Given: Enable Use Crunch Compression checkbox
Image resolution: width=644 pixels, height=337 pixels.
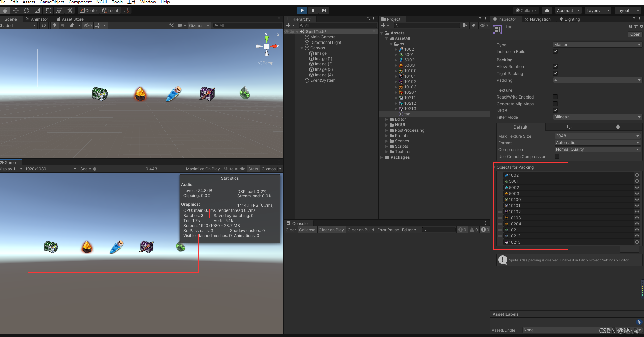Looking at the screenshot, I should [557, 156].
